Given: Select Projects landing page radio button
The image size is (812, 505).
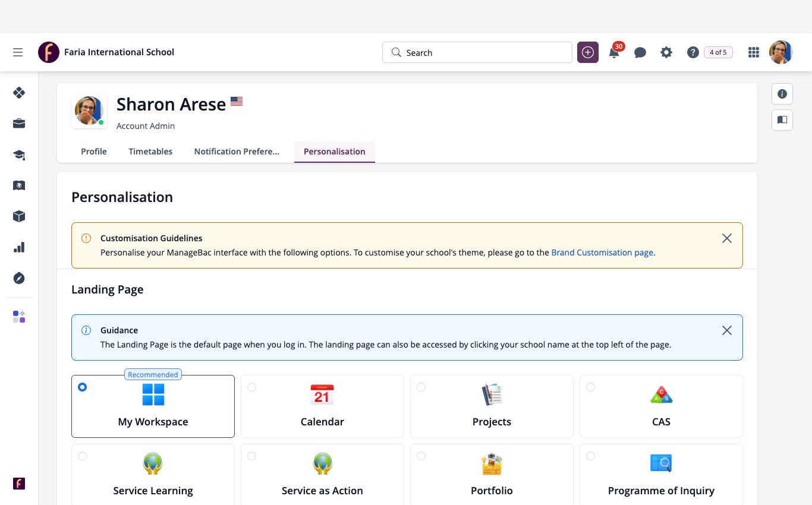Looking at the screenshot, I should point(421,387).
